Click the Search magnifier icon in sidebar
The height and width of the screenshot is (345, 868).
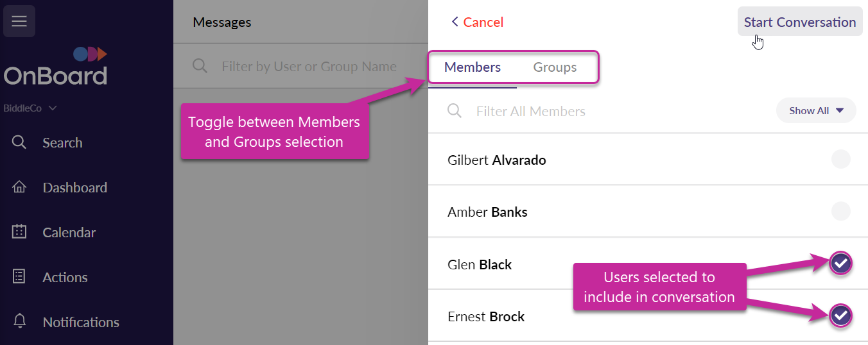19,142
